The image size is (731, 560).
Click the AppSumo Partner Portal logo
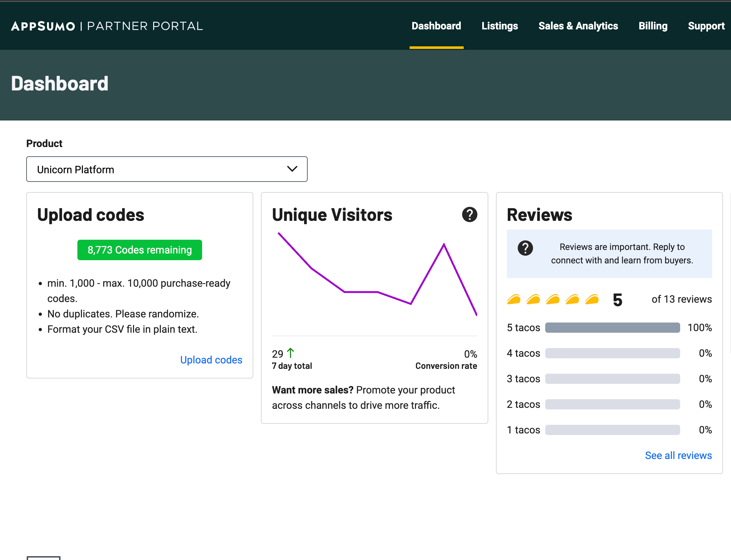[x=107, y=26]
